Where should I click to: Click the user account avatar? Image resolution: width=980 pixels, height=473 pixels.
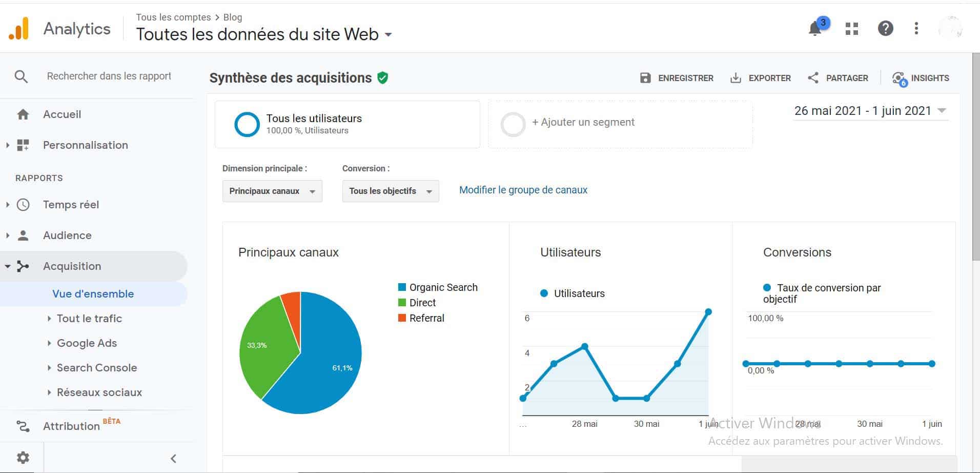click(950, 28)
